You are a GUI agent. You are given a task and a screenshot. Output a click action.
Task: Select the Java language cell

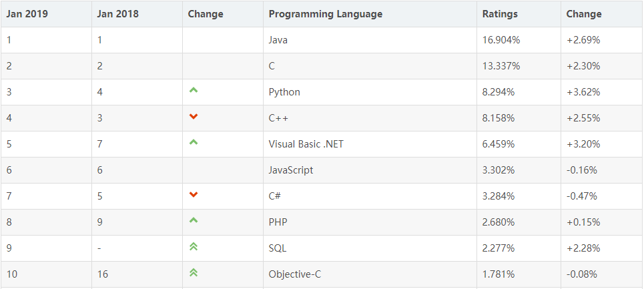(278, 40)
